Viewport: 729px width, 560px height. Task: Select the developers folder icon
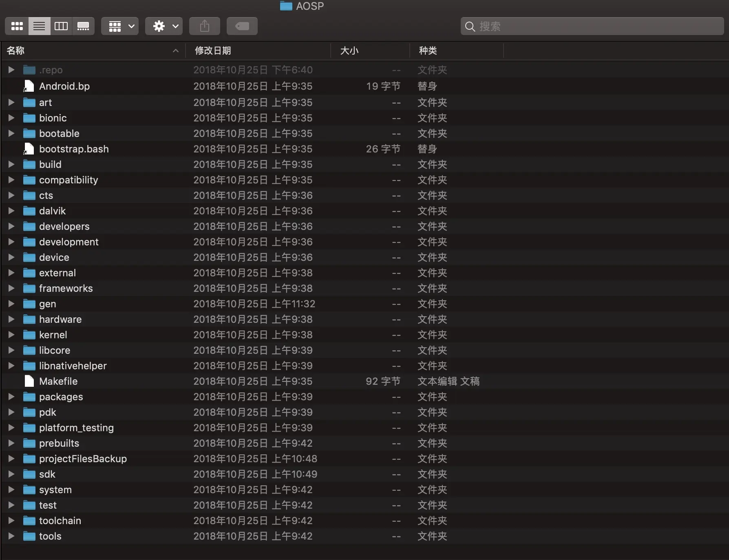click(x=29, y=226)
